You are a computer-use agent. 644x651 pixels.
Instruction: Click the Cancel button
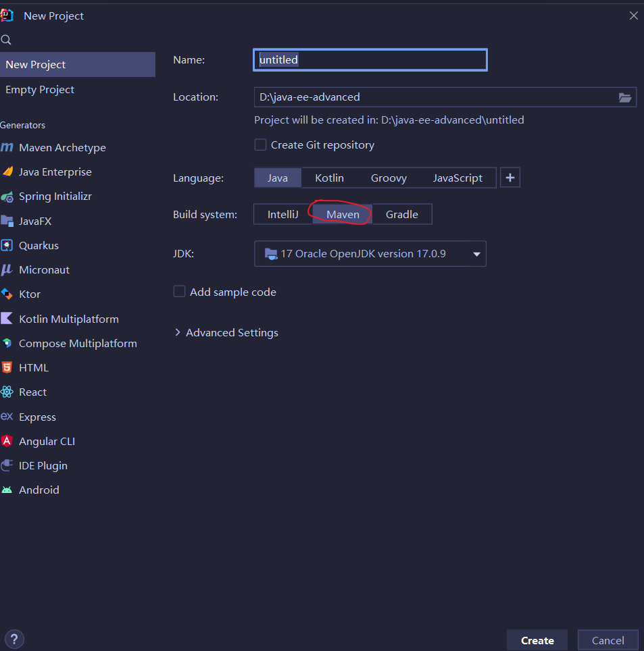[x=608, y=640]
